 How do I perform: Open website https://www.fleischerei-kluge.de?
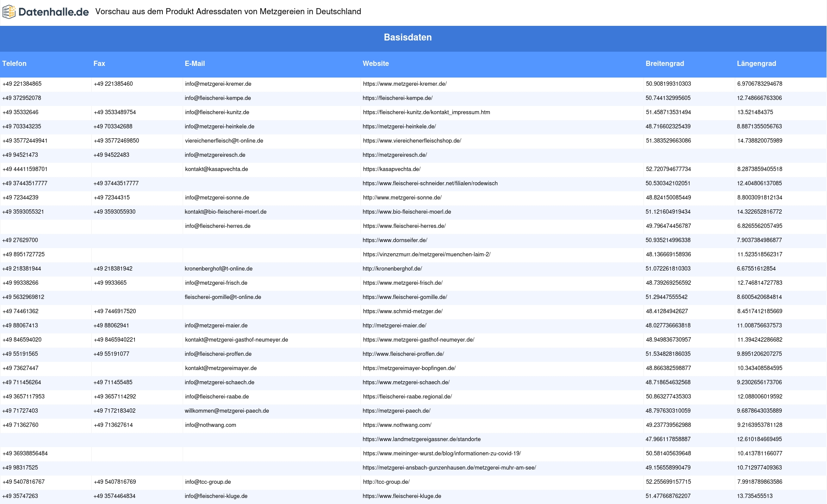[x=402, y=496]
